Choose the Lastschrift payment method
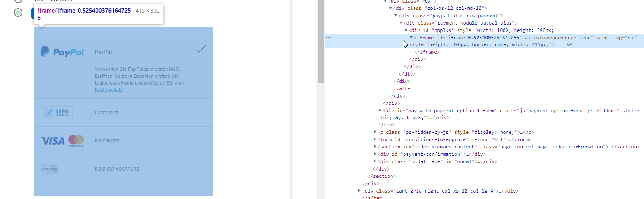The width and height of the screenshot is (644, 199). (106, 113)
